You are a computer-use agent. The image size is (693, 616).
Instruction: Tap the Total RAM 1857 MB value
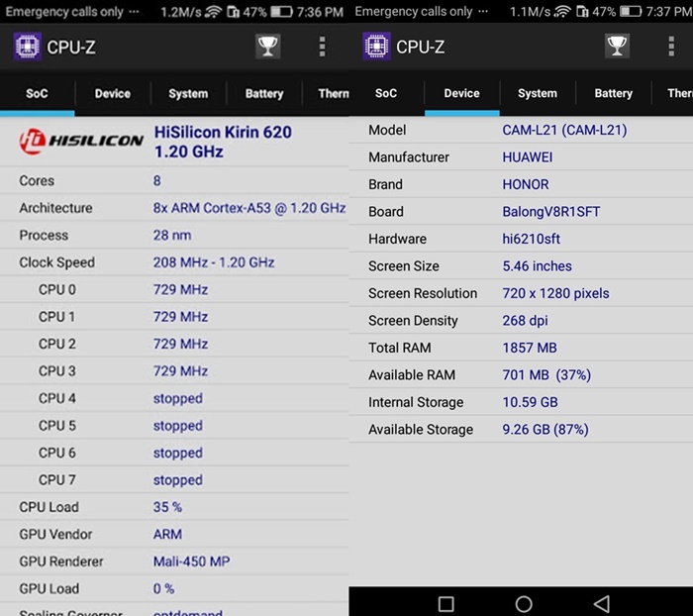pos(530,348)
